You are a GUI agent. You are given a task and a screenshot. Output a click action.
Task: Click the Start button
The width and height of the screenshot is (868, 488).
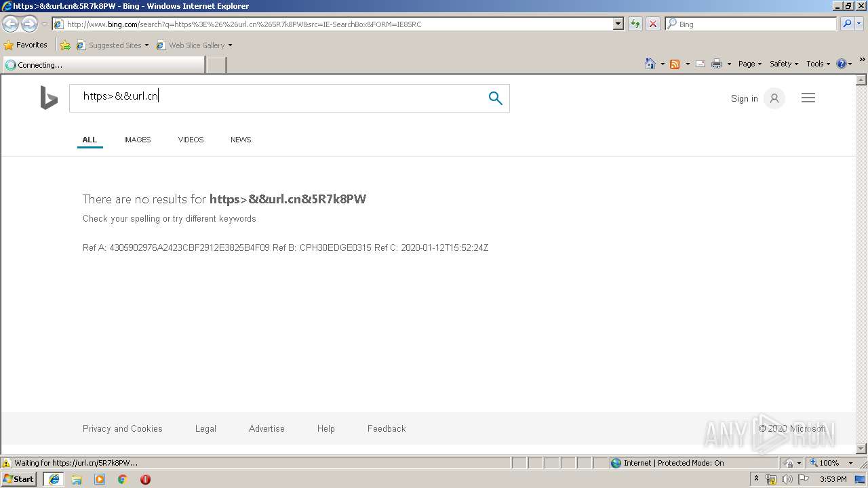(19, 479)
